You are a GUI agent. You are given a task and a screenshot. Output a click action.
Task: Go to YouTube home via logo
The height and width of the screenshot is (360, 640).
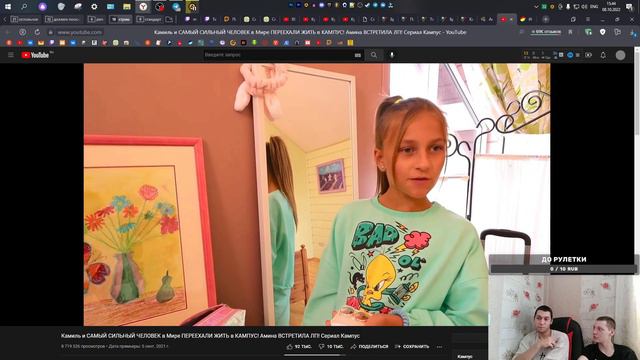(x=36, y=55)
